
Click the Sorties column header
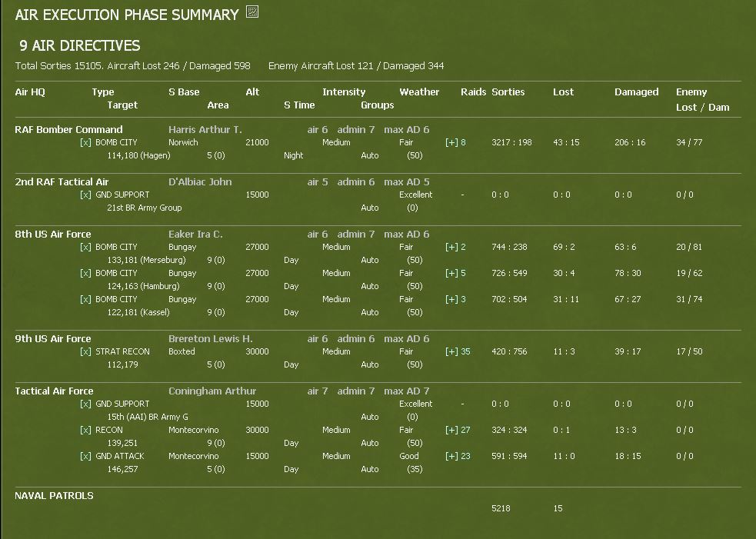pos(508,92)
